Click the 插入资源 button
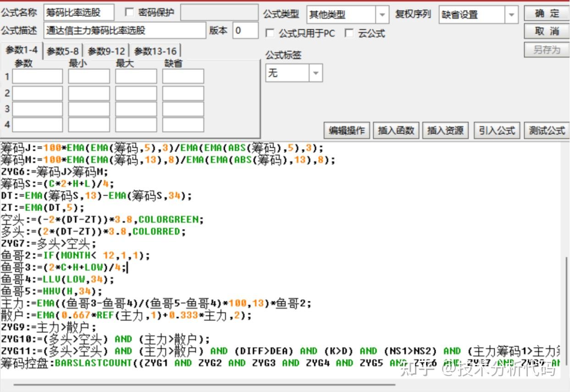 [445, 130]
